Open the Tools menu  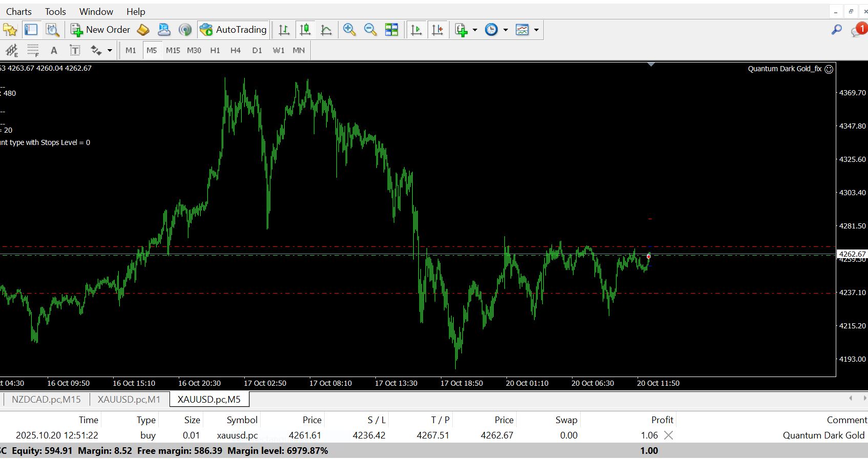[55, 11]
